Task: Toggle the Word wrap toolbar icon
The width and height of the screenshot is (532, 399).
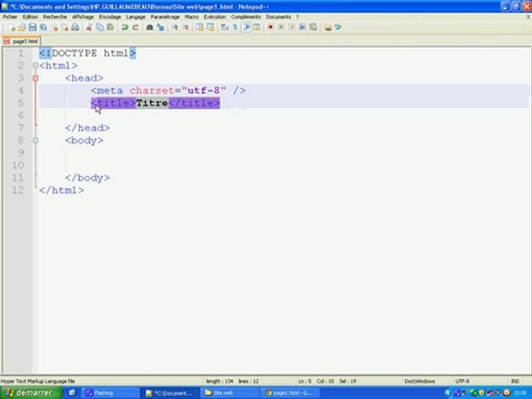Action: click(x=224, y=28)
